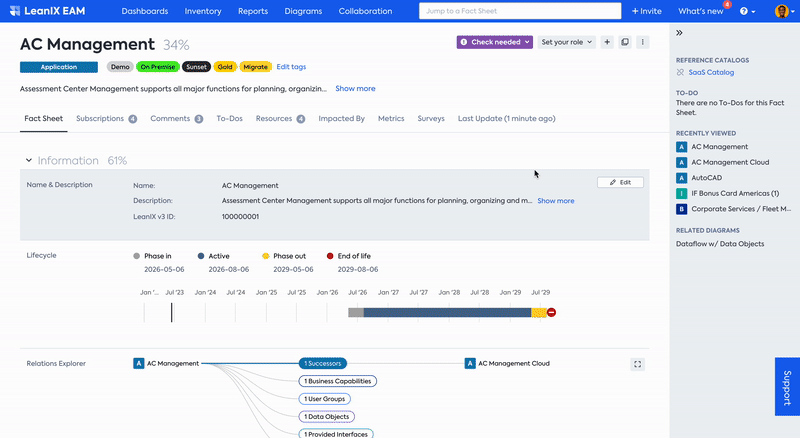Open IF Bonus Card Americas (1) entry
This screenshot has height=438, width=800.
click(x=728, y=193)
